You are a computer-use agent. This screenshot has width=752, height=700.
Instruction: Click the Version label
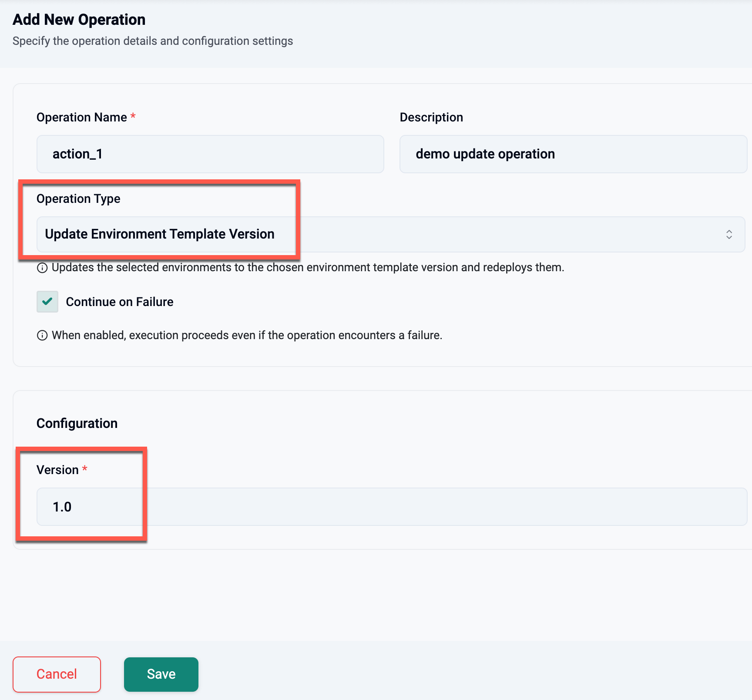click(57, 470)
